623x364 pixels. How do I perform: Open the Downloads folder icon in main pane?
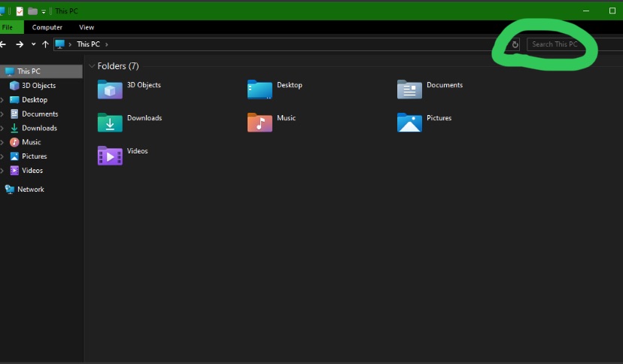[x=110, y=123]
